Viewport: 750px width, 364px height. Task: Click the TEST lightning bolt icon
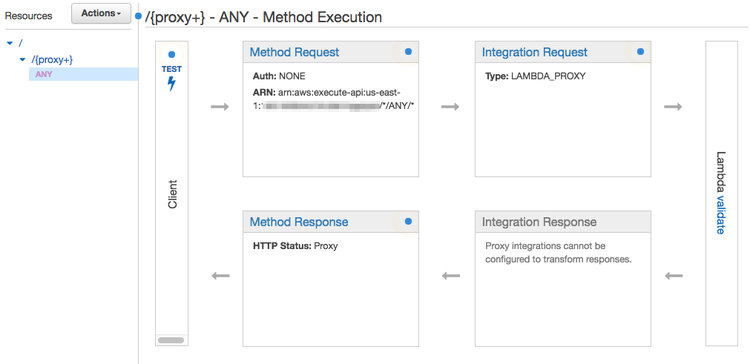(171, 83)
